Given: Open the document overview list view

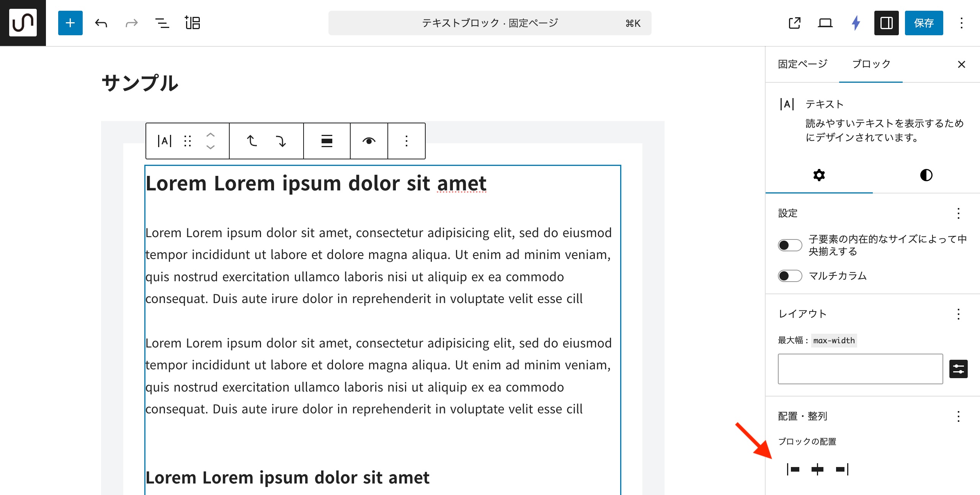Looking at the screenshot, I should point(162,23).
